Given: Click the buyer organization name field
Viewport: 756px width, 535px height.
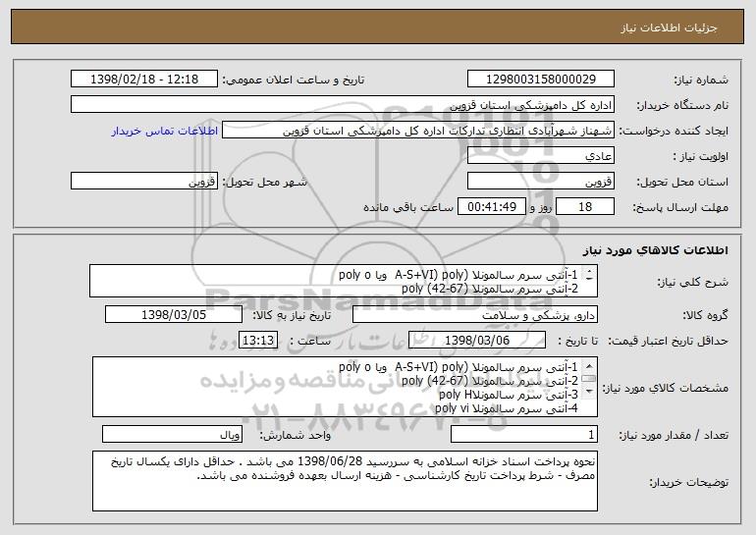Looking at the screenshot, I should click(343, 105).
